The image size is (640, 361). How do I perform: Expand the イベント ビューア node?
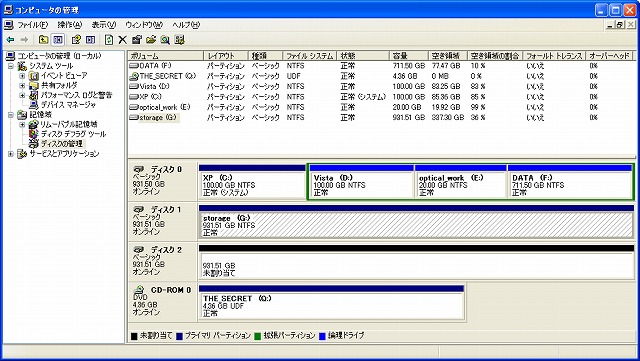22,76
